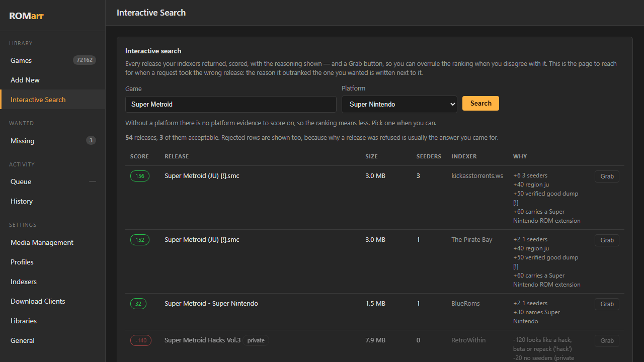Image resolution: width=644 pixels, height=362 pixels.
Task: Click the INDEXER column header
Action: pyautogui.click(x=464, y=156)
